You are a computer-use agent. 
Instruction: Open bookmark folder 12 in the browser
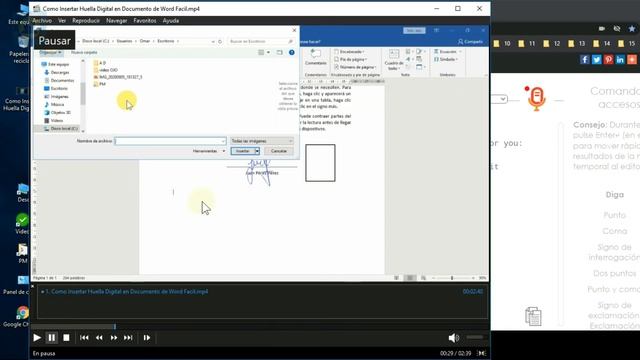(x=552, y=44)
